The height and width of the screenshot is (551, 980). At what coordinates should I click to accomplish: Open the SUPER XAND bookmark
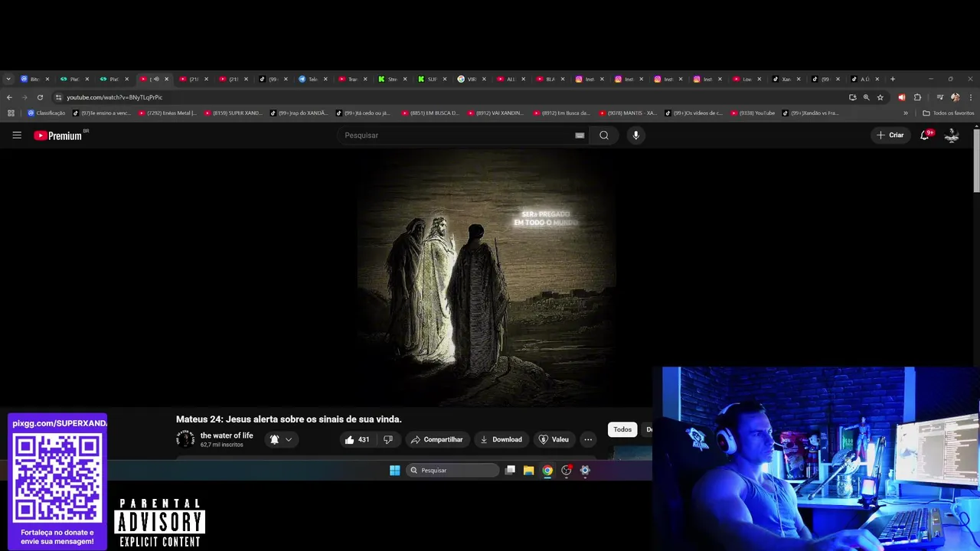point(233,113)
